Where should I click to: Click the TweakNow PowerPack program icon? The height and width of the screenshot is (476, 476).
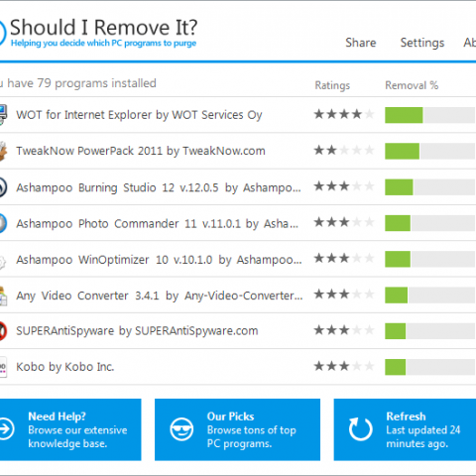coord(3,151)
